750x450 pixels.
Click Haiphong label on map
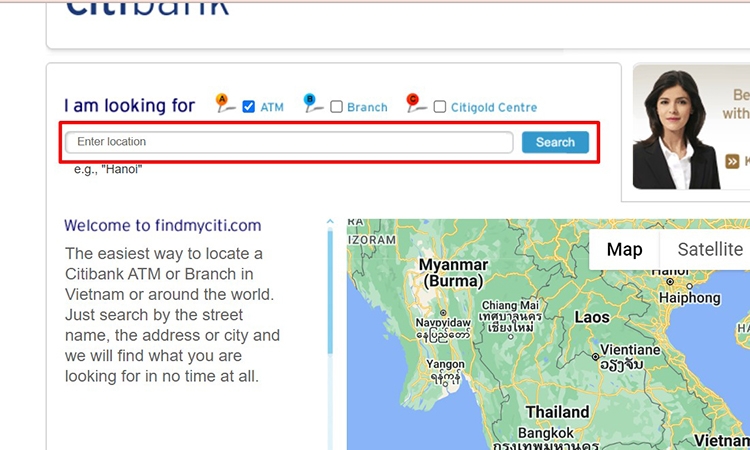pyautogui.click(x=689, y=298)
